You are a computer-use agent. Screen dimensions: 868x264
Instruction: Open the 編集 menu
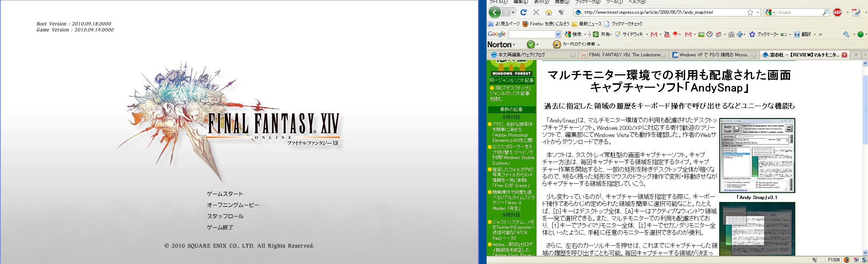(x=521, y=2)
